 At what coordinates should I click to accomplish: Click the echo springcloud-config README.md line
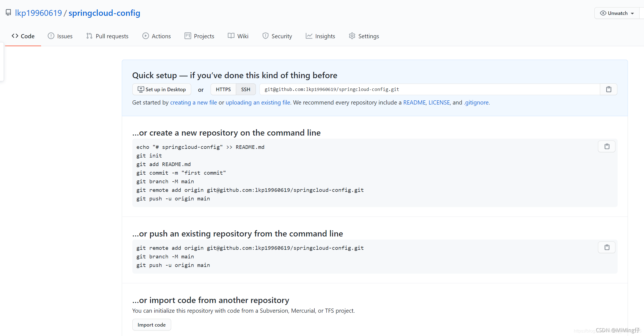tap(200, 147)
